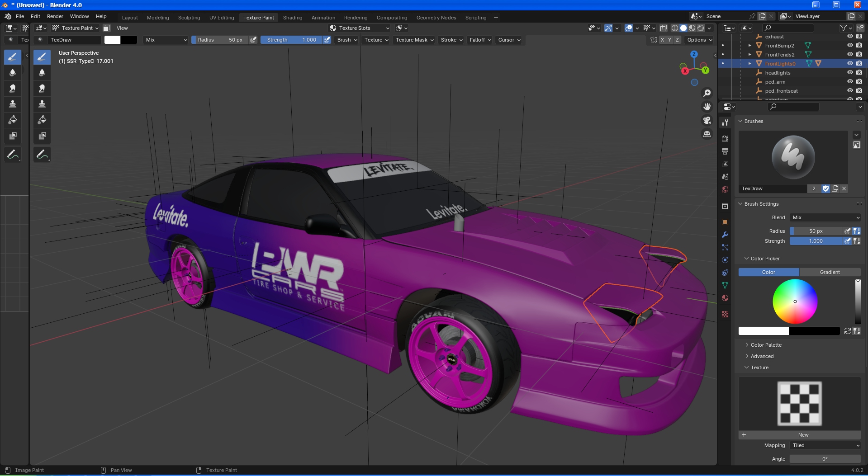Open the Tool properties tab
Screen dimensions: 868x476
725,123
